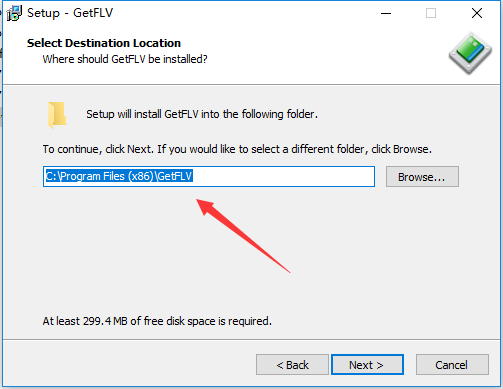
Task: Go to the previous step with Back
Action: 292,365
